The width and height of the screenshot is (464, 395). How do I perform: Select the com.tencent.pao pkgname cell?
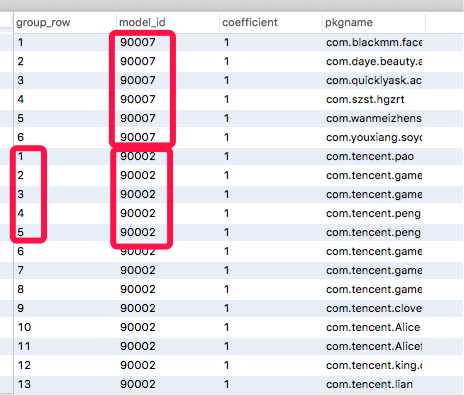click(370, 156)
